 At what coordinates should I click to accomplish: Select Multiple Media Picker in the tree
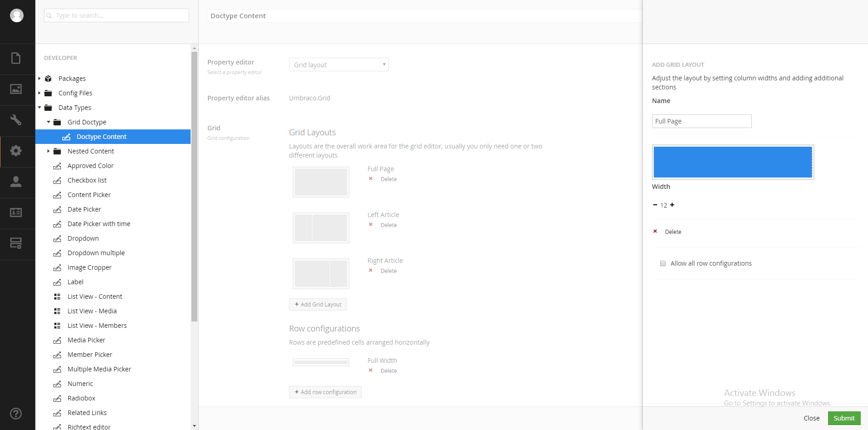pyautogui.click(x=99, y=369)
